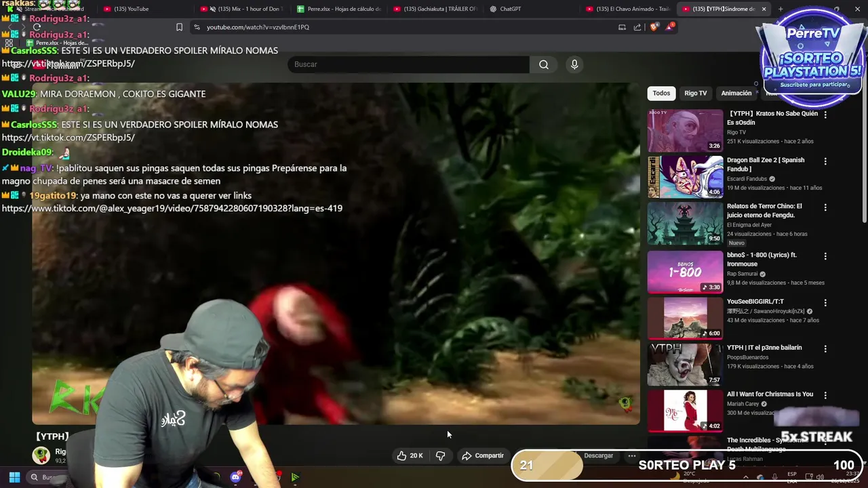Click El Enigma del Ayer channel name

[749, 225]
